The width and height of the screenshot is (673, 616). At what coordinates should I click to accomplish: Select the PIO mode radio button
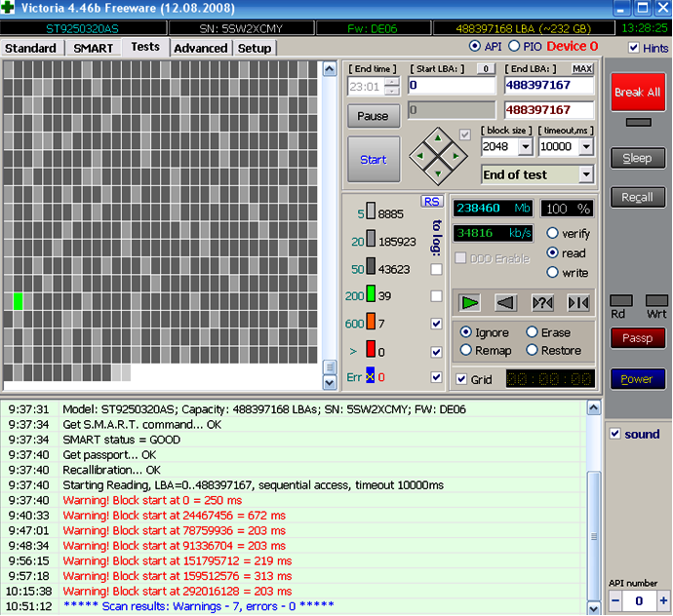click(x=514, y=46)
